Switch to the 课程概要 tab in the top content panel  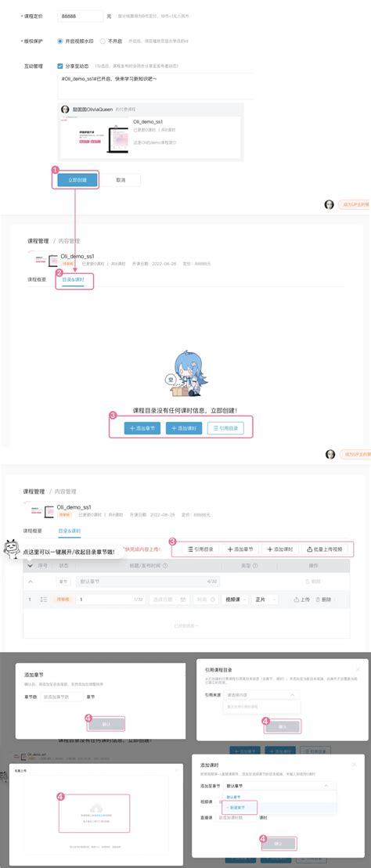click(x=37, y=281)
